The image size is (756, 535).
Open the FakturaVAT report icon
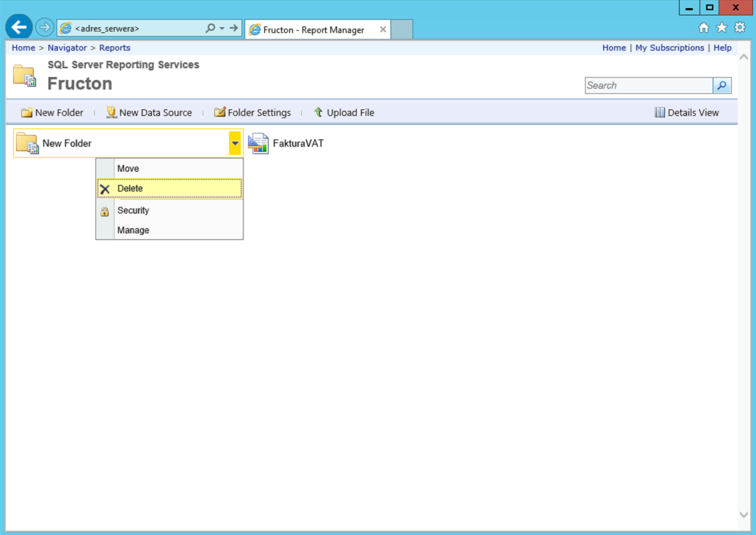(258, 143)
